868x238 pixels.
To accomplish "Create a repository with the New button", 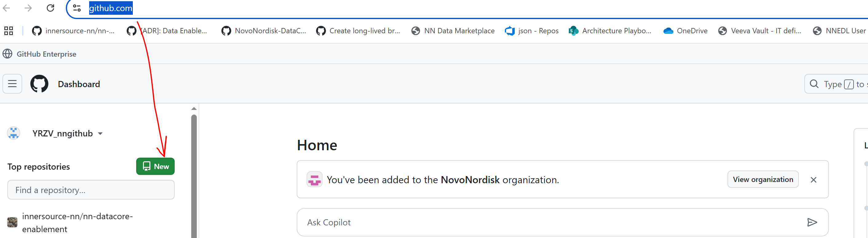I will click(x=155, y=167).
